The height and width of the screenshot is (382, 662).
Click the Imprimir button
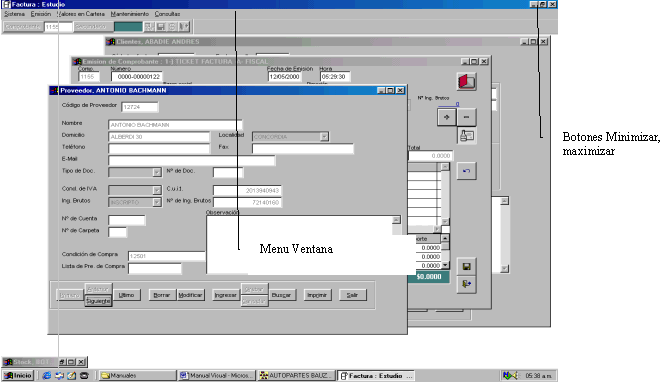coord(317,295)
